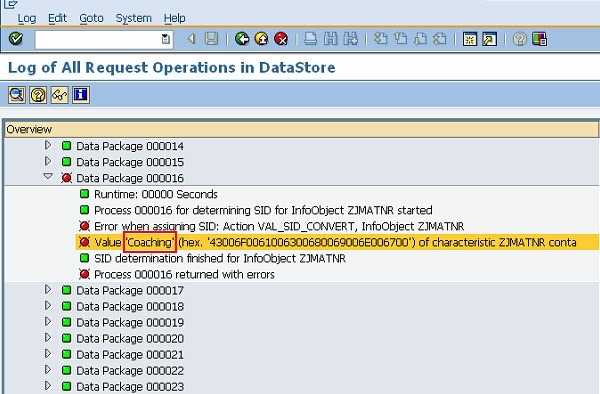Image resolution: width=600 pixels, height=394 pixels.
Task: Click the Create New Session icon
Action: pyautogui.click(x=470, y=39)
